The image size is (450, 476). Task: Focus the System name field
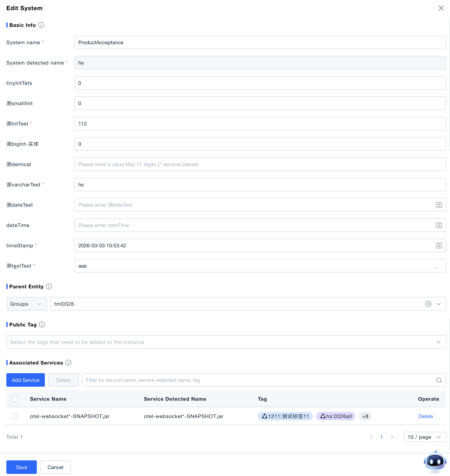(260, 43)
